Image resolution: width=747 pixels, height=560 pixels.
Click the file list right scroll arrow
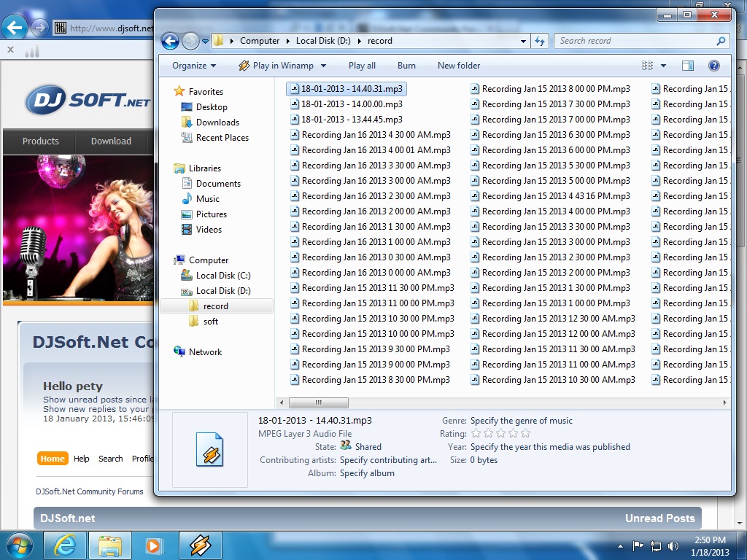point(724,402)
